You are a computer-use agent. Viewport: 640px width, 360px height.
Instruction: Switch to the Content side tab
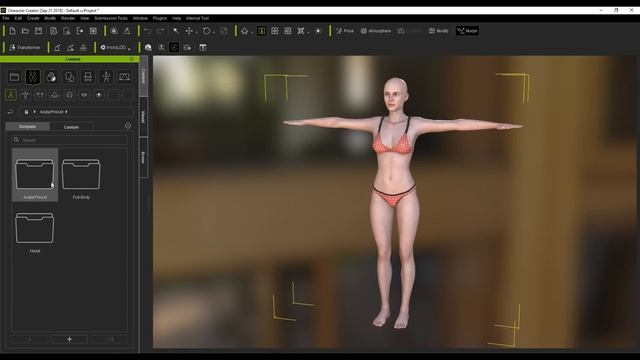tap(143, 76)
